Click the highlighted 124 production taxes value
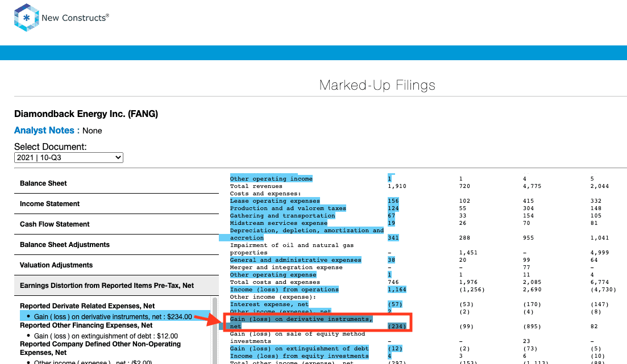Screen dimensions: 627x364 click(393, 208)
